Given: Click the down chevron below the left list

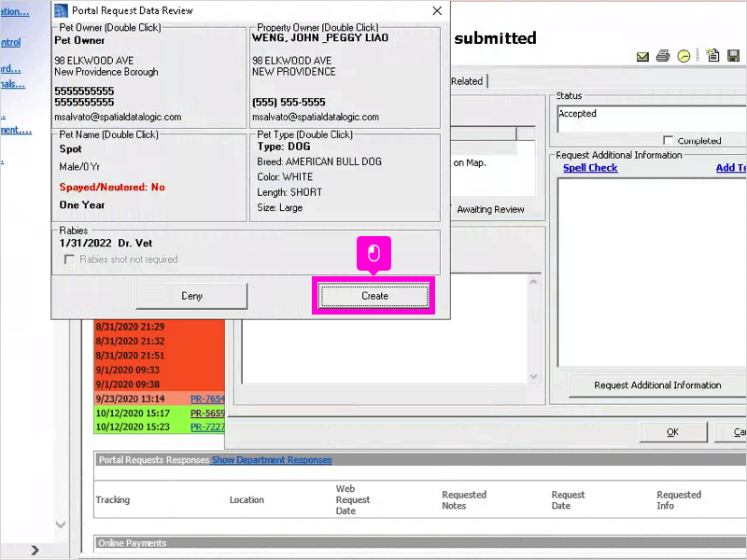Looking at the screenshot, I should (x=61, y=525).
